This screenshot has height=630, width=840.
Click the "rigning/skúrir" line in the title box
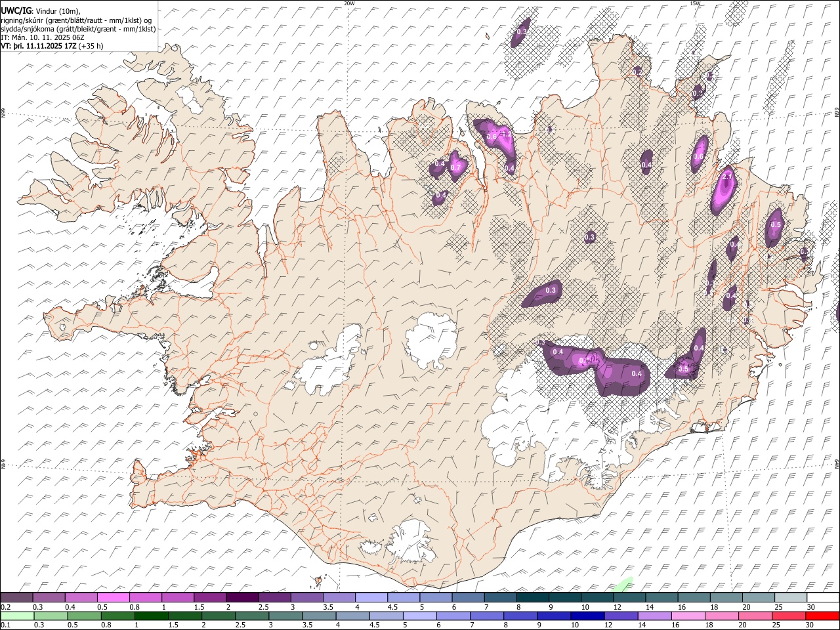(x=77, y=20)
